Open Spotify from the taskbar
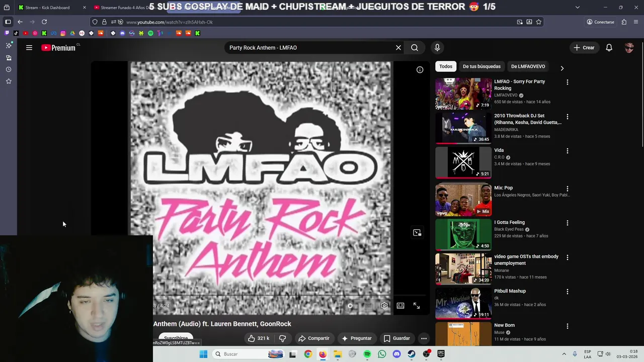This screenshot has height=362, width=644. click(367, 354)
